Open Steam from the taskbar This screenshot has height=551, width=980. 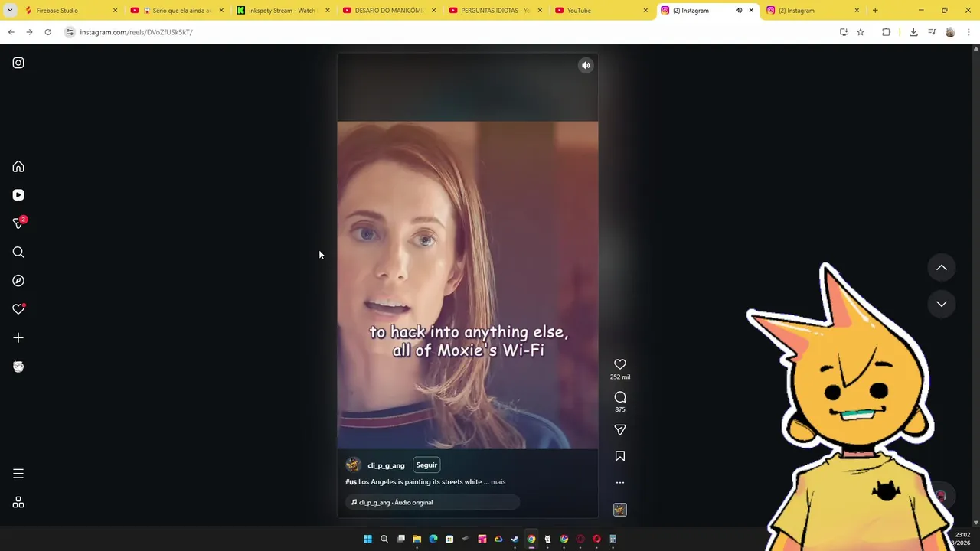click(x=514, y=539)
